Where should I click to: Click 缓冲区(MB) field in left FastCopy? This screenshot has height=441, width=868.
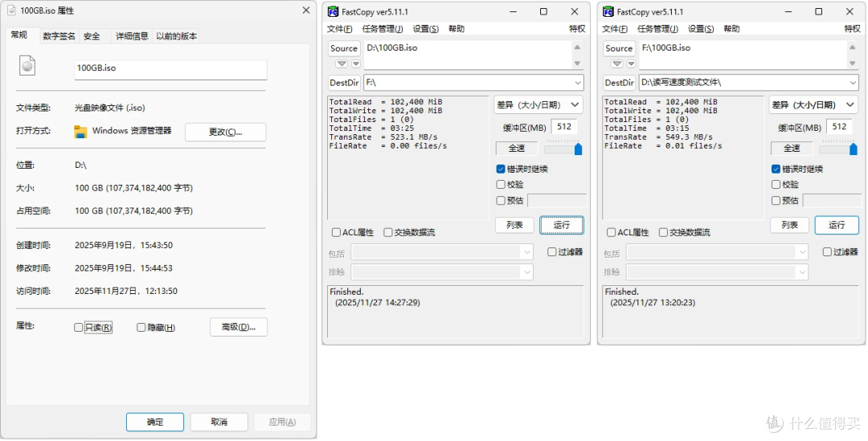(x=564, y=127)
